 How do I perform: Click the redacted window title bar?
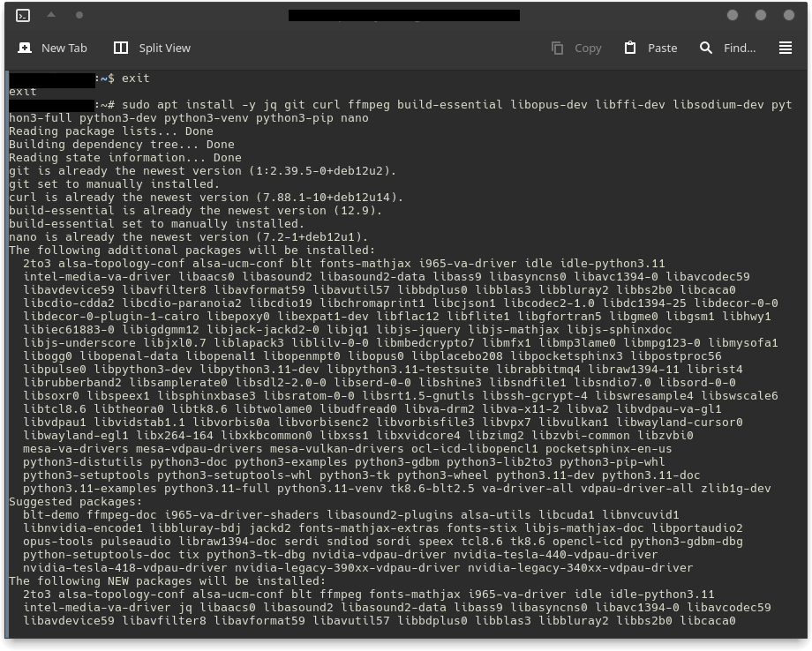pos(403,15)
